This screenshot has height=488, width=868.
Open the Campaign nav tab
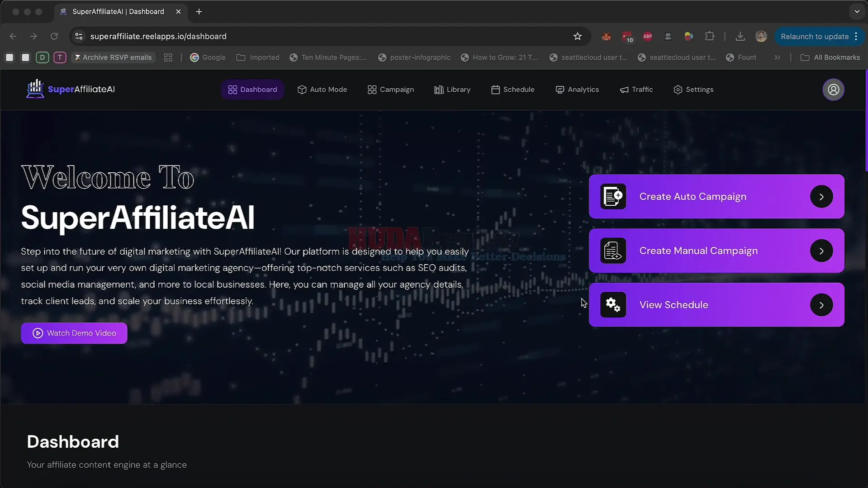(391, 90)
